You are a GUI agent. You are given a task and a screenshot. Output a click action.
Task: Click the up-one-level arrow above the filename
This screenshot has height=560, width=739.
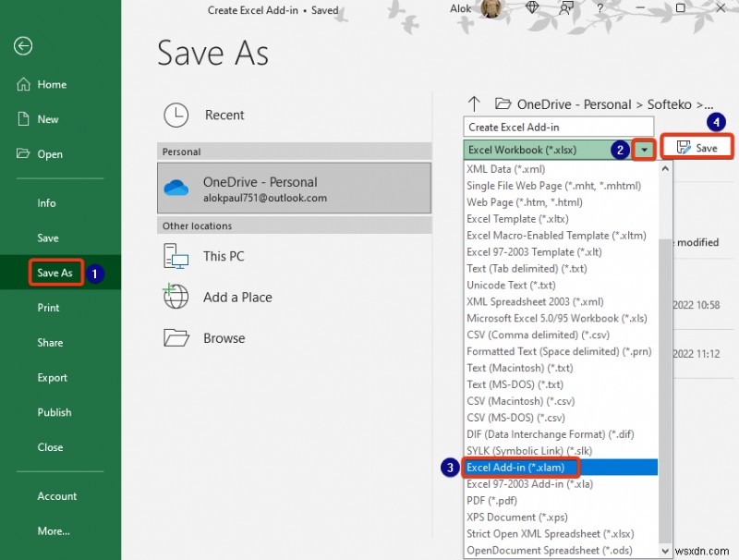click(x=474, y=103)
